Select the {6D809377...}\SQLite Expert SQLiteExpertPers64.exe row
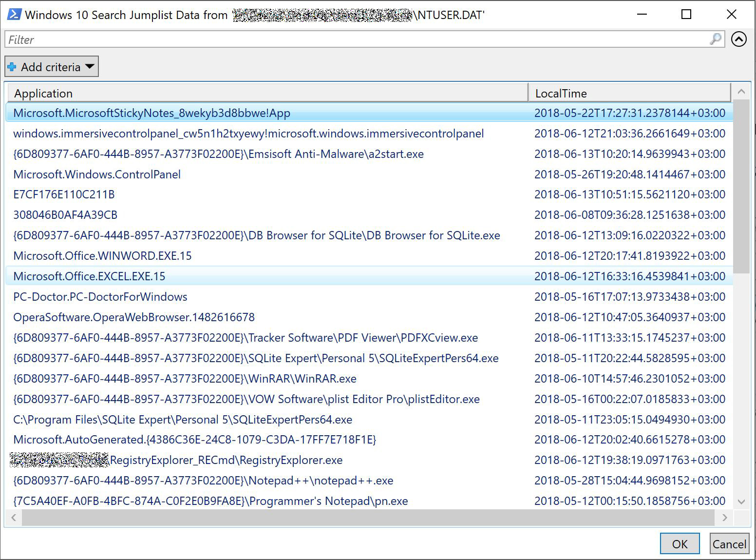756x560 pixels. pyautogui.click(x=369, y=358)
